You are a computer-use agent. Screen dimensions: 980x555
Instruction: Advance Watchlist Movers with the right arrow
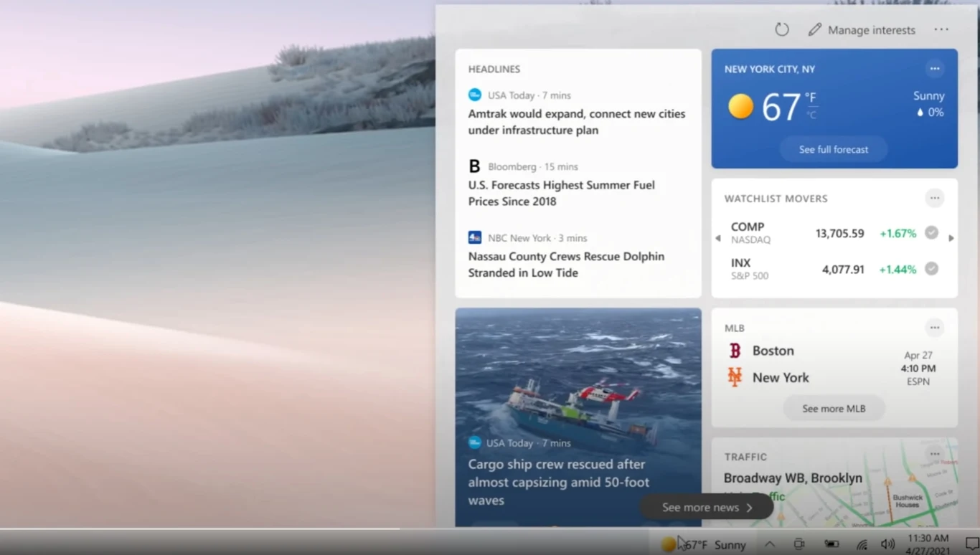[951, 237]
